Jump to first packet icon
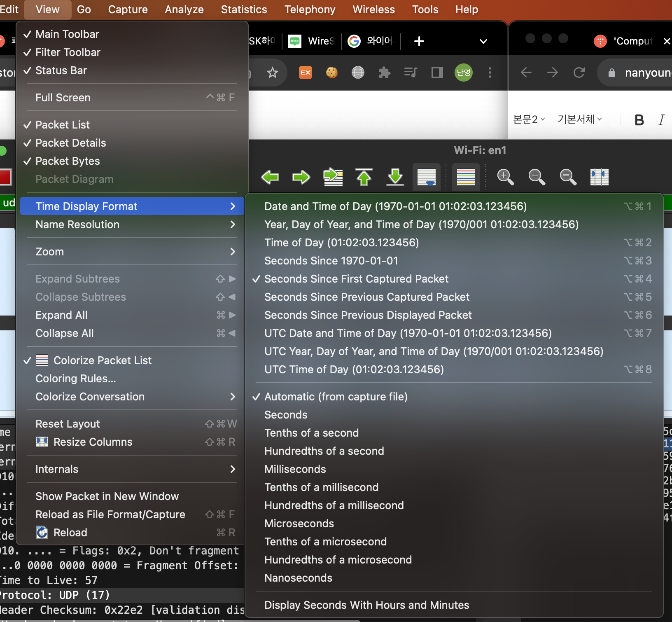This screenshot has height=622, width=672. (x=364, y=177)
